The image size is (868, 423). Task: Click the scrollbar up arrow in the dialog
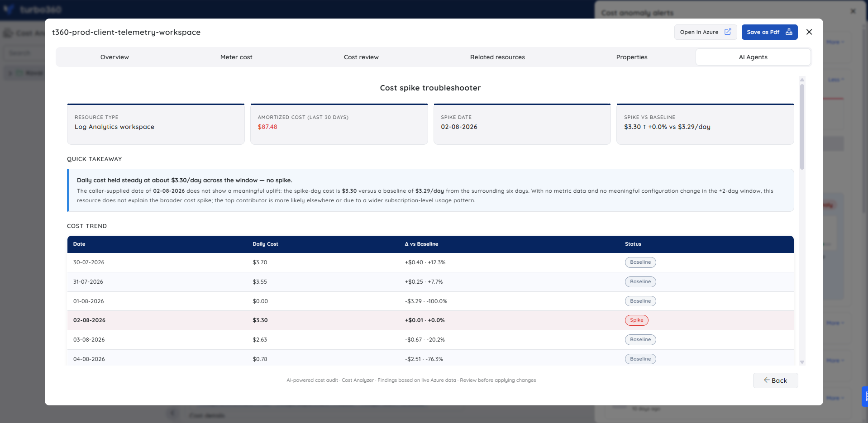(802, 80)
